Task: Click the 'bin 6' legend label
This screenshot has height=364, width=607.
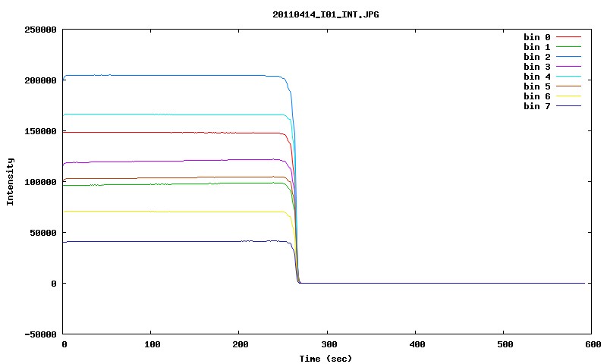Action: 537,96
